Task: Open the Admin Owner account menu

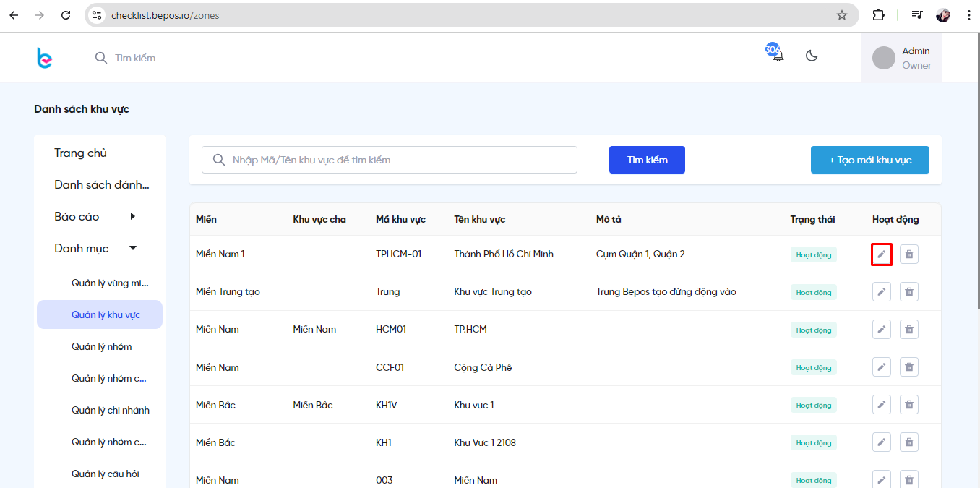Action: tap(901, 58)
